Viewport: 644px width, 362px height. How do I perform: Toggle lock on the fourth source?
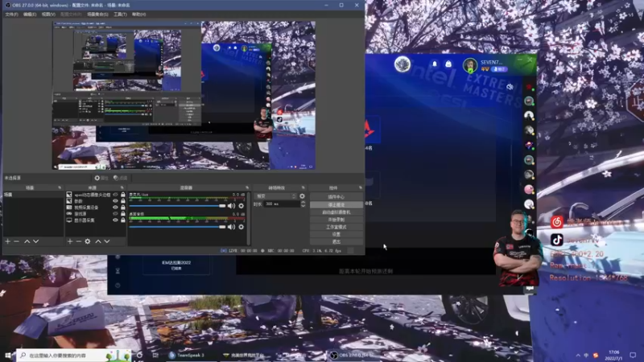[123, 214]
